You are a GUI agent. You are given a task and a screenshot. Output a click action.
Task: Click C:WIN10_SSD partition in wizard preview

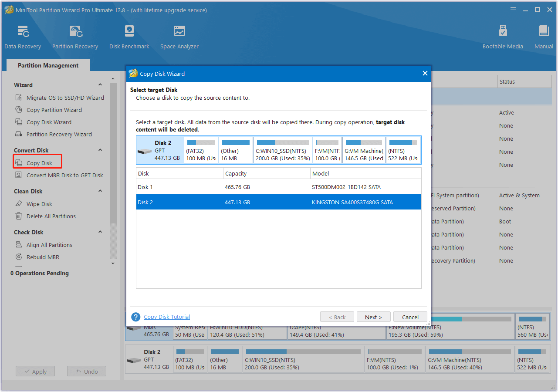point(283,150)
